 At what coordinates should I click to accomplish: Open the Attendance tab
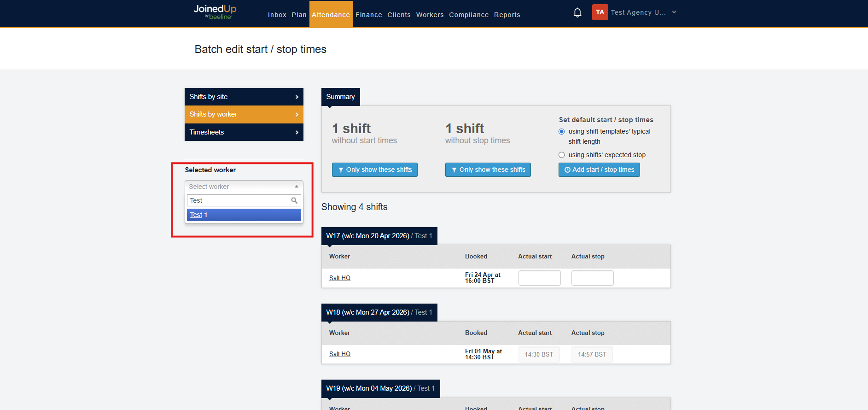tap(331, 15)
